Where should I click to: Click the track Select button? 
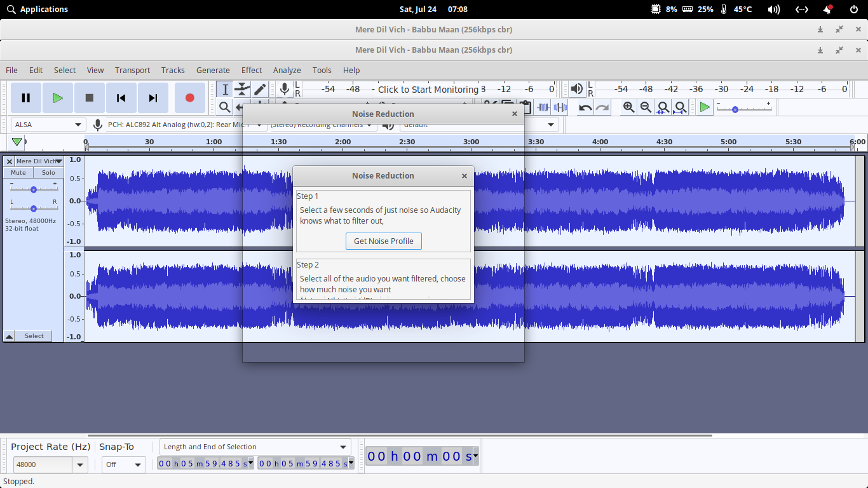point(34,335)
